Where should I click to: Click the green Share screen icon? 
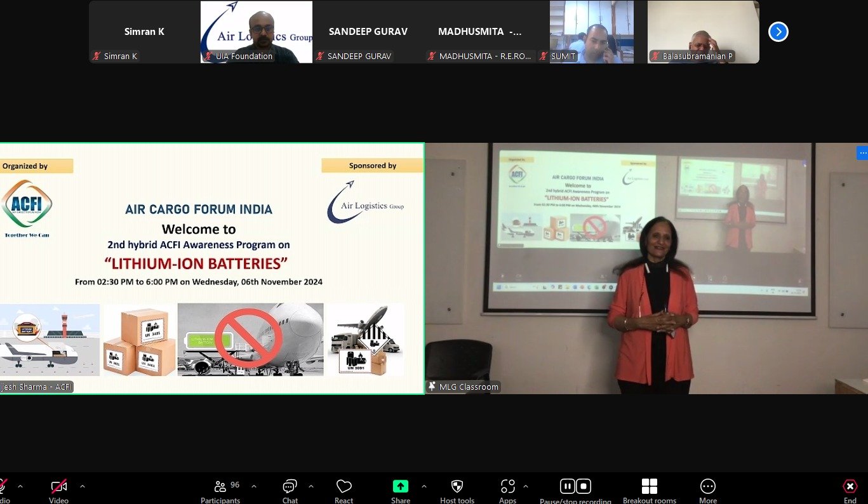(x=401, y=486)
